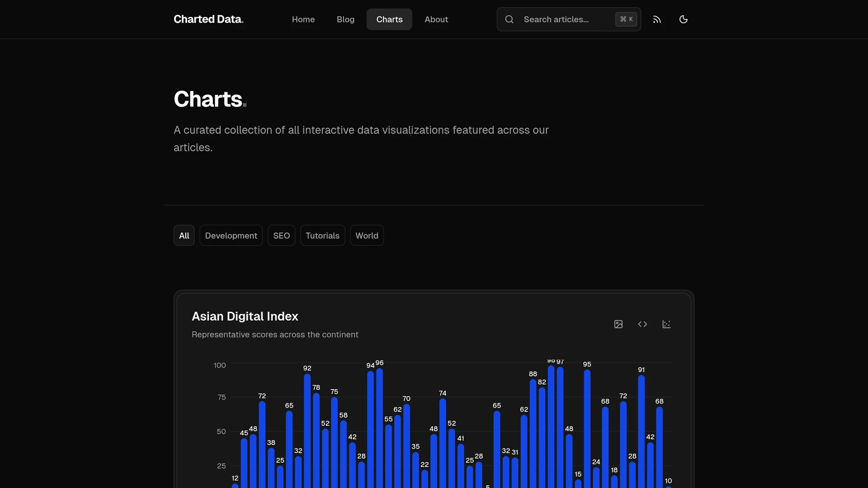Switch chart type with the scatter chart icon
This screenshot has height=488, width=868.
point(666,324)
